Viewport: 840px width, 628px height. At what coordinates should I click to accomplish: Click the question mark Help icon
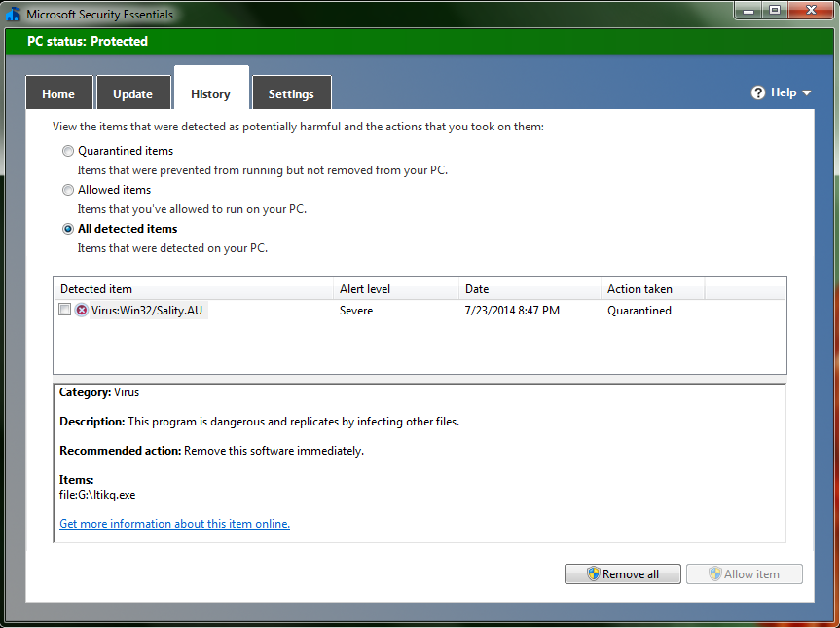758,92
